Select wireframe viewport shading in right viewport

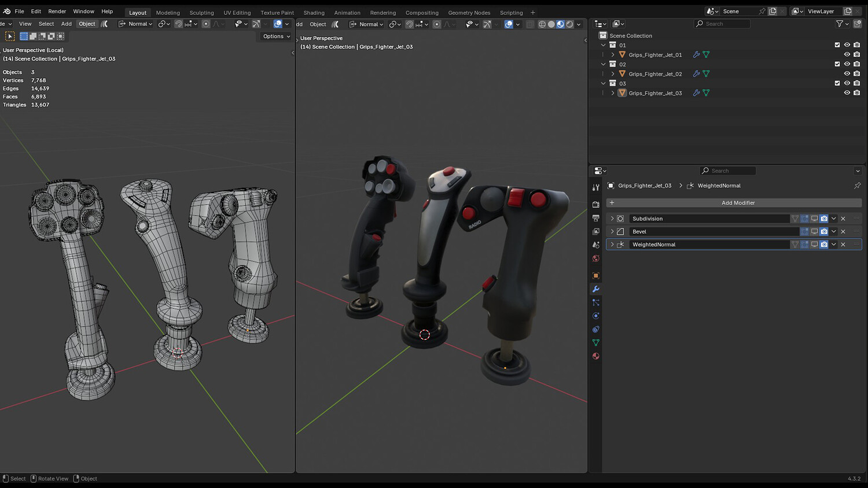pyautogui.click(x=542, y=24)
